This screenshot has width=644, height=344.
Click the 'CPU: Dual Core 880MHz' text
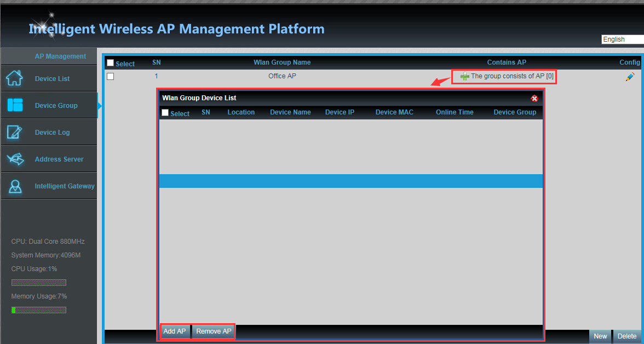coord(48,241)
